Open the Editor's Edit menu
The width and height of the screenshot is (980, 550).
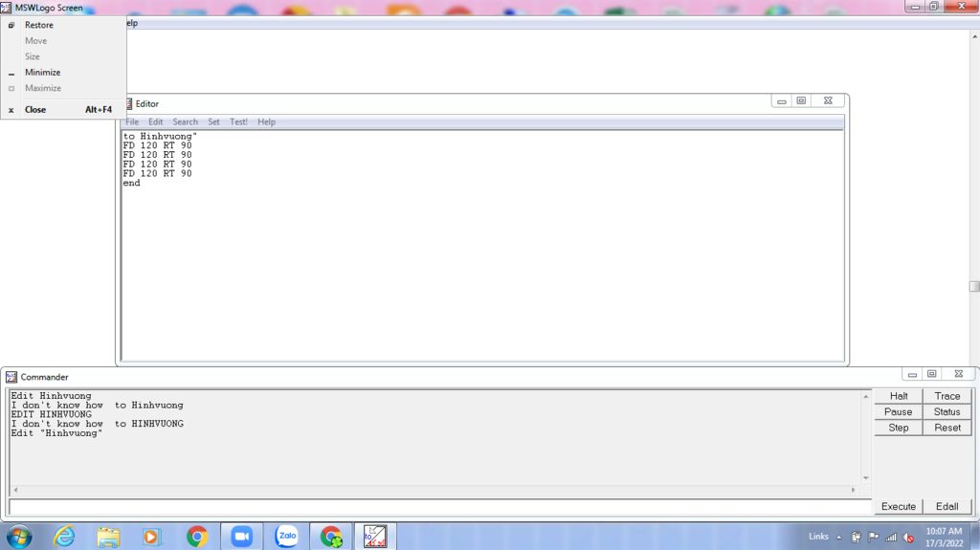156,121
